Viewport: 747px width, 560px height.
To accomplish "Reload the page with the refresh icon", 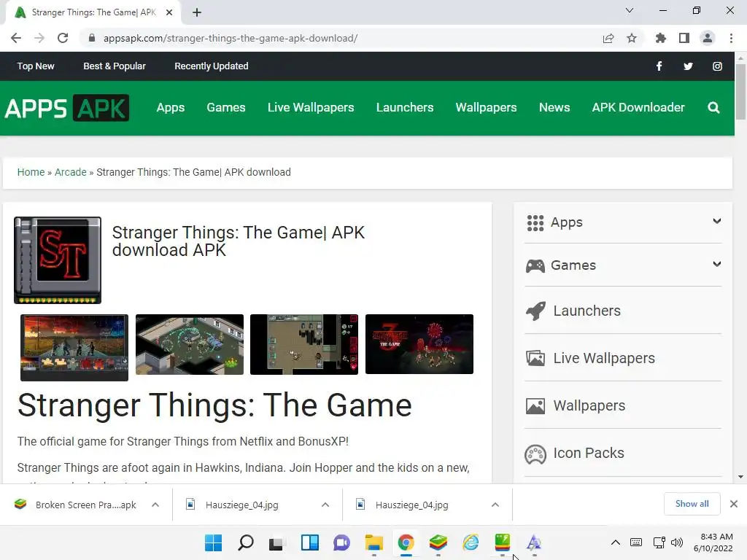I will 63,38.
